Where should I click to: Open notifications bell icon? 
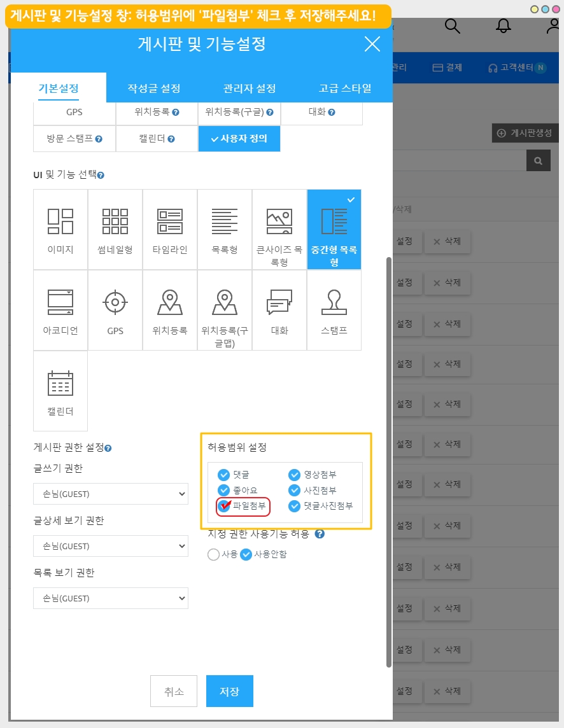pos(503,26)
